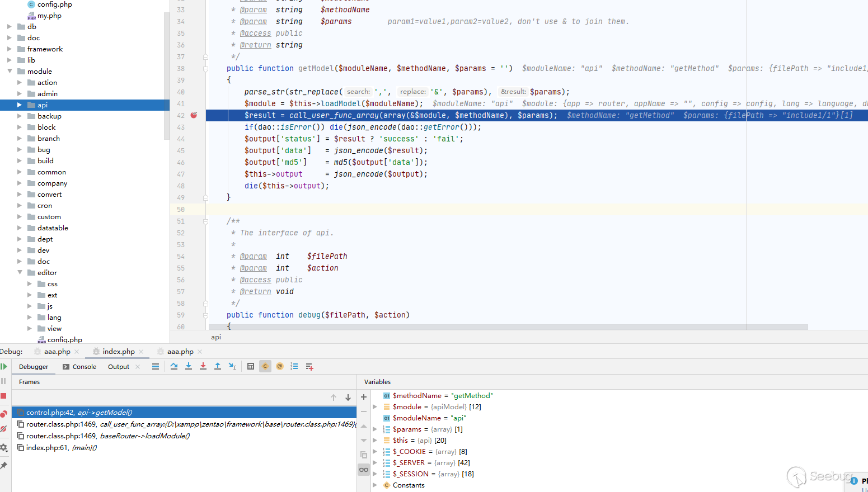Expand the backup folder in project tree
This screenshot has height=492, width=868.
(x=20, y=116)
